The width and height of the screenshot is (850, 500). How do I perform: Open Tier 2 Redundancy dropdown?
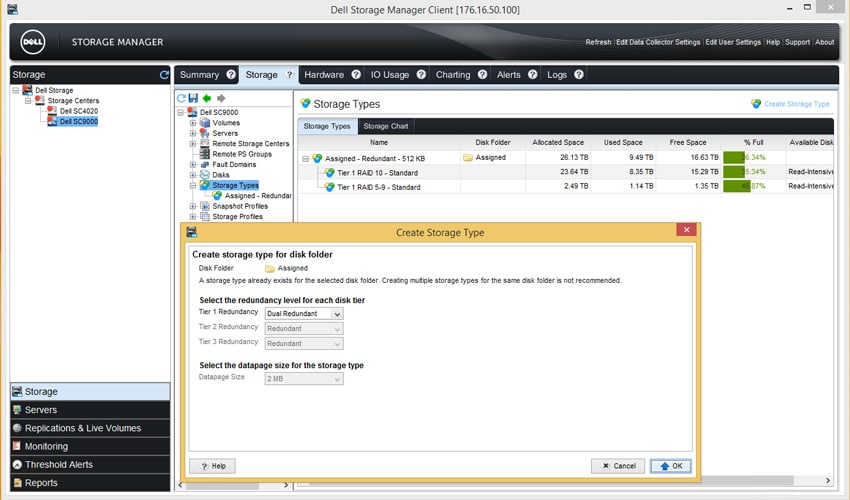(304, 329)
